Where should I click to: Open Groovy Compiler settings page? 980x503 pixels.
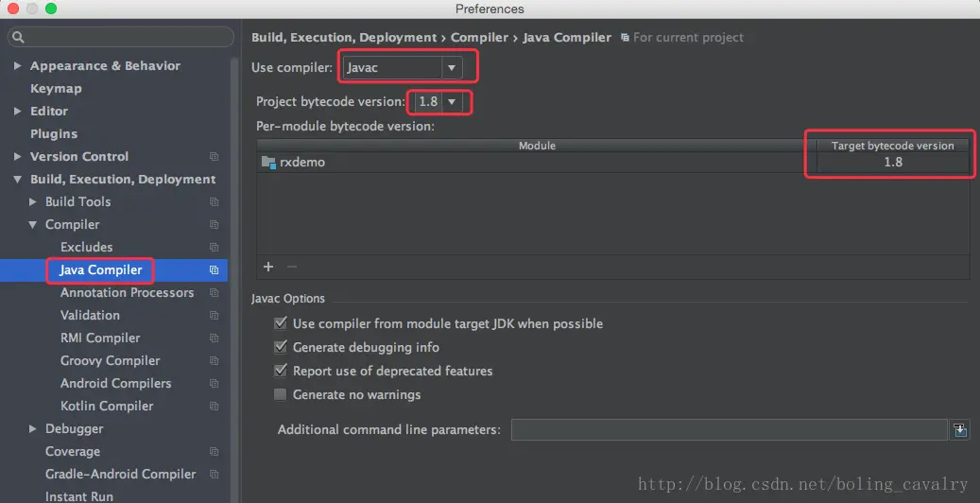(110, 360)
